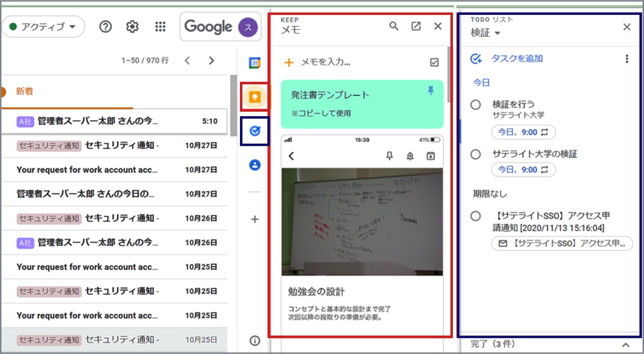This screenshot has width=644, height=354.
Task: Mark the サテライト大学の検証 task complete
Action: (x=475, y=155)
